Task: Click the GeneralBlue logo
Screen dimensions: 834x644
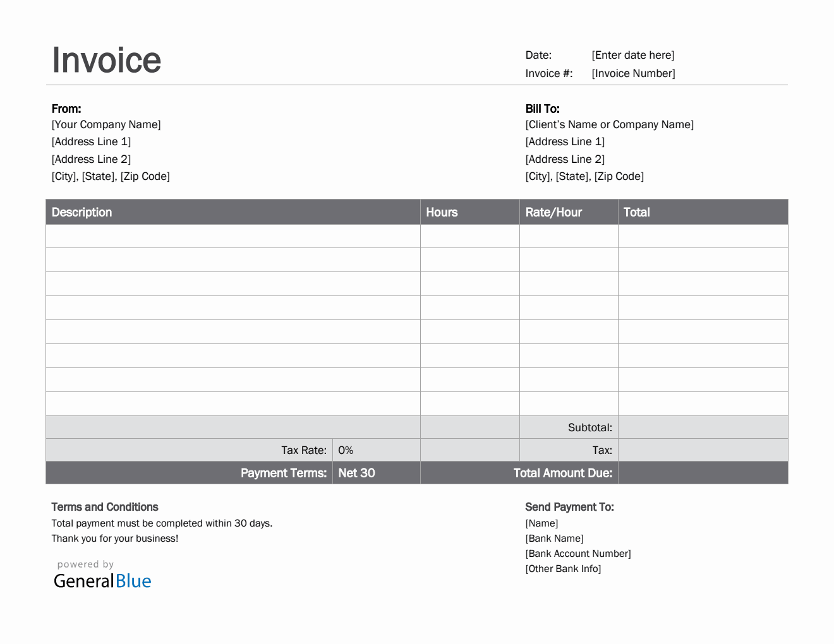Action: click(x=102, y=580)
